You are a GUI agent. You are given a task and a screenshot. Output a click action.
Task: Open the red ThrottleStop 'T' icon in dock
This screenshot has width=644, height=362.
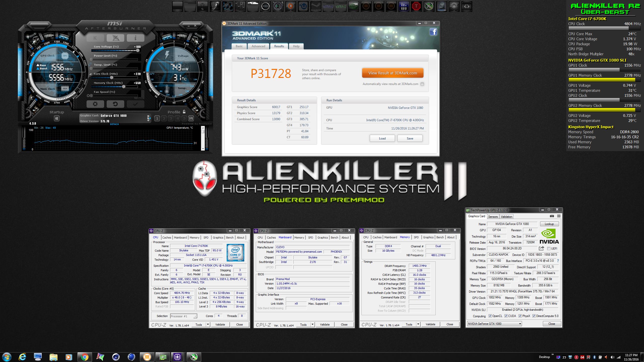[x=416, y=6]
